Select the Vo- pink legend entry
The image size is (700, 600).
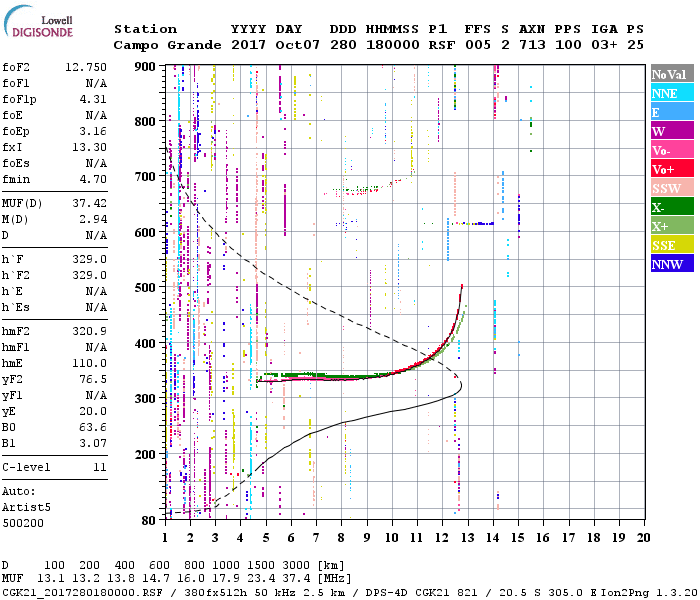click(671, 150)
